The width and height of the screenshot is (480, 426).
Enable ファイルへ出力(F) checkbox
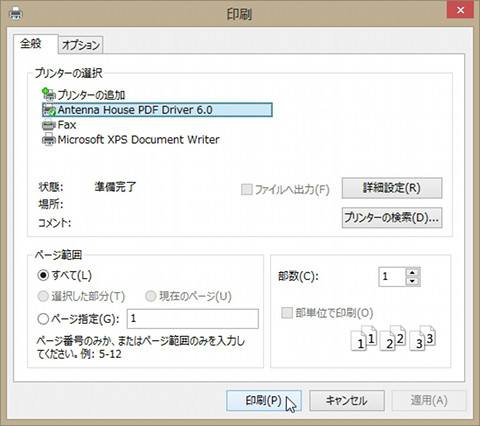246,190
